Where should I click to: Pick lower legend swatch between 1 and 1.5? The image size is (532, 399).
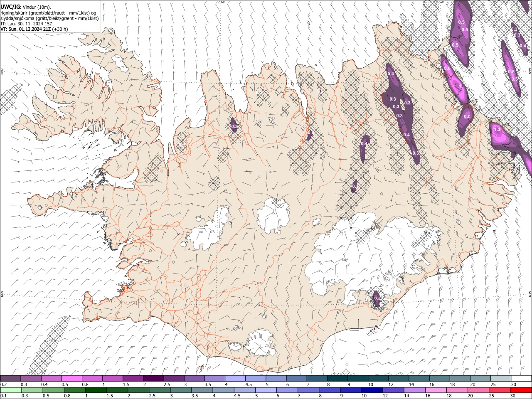point(96,390)
